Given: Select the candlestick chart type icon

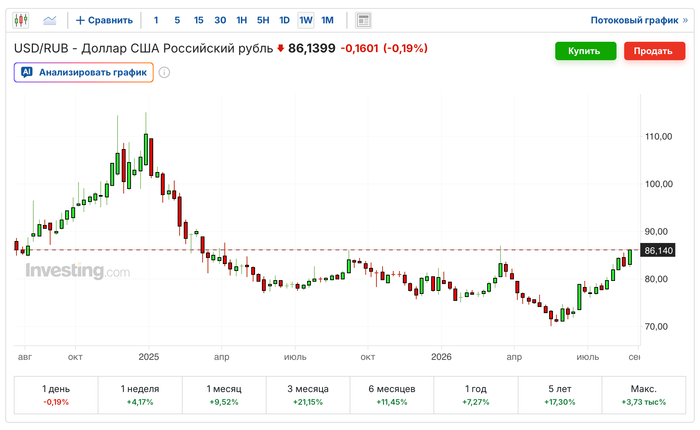Looking at the screenshot, I should (21, 20).
